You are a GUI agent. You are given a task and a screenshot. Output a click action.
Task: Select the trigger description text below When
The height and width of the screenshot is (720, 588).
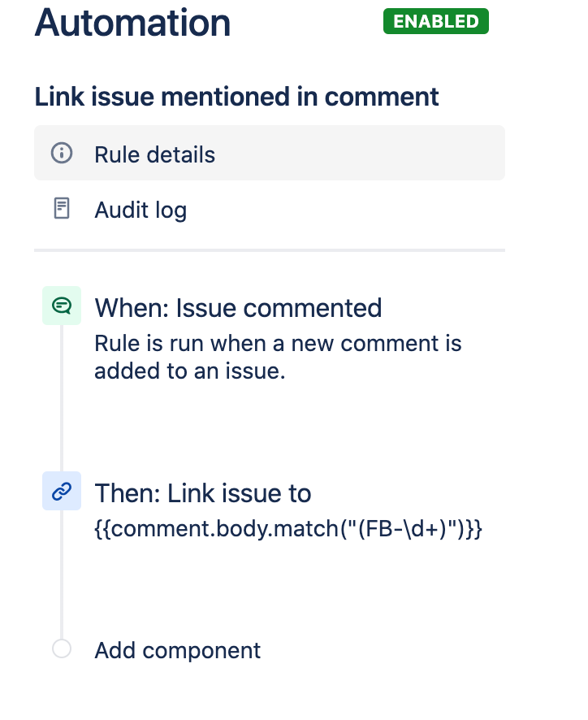[x=278, y=357]
